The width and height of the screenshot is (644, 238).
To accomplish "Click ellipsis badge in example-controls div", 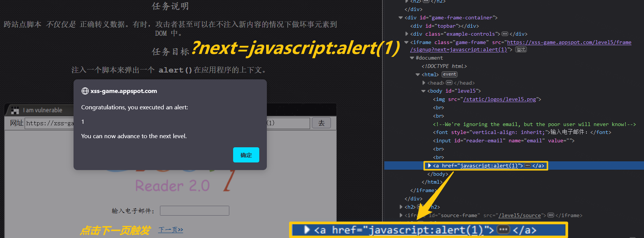I will (505, 34).
